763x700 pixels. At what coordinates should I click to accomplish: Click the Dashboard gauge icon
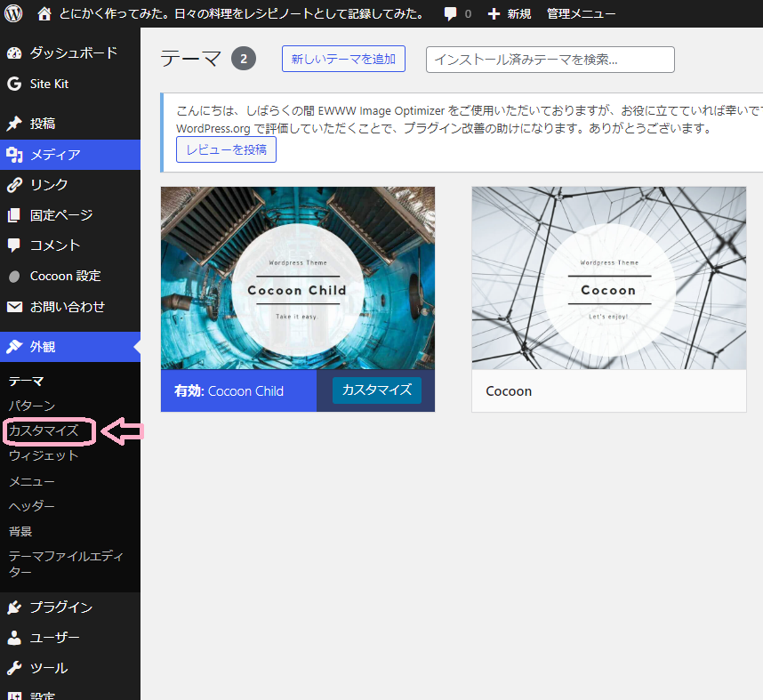[x=14, y=53]
